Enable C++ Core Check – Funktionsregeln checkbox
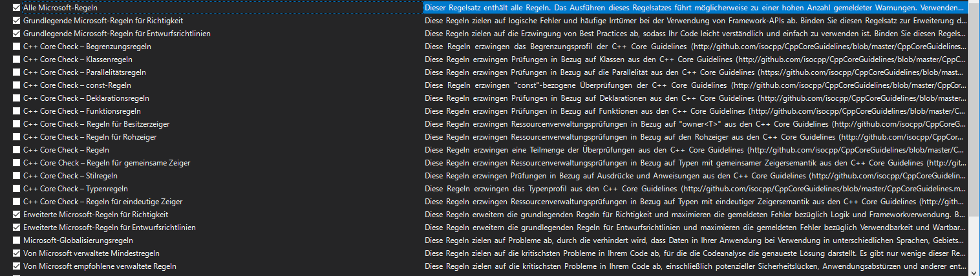 coord(17,111)
